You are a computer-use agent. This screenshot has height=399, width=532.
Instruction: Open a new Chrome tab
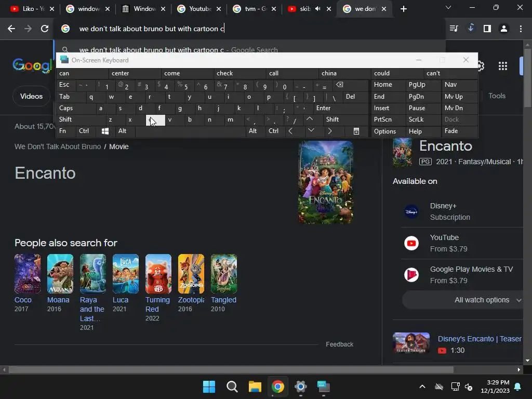403,9
